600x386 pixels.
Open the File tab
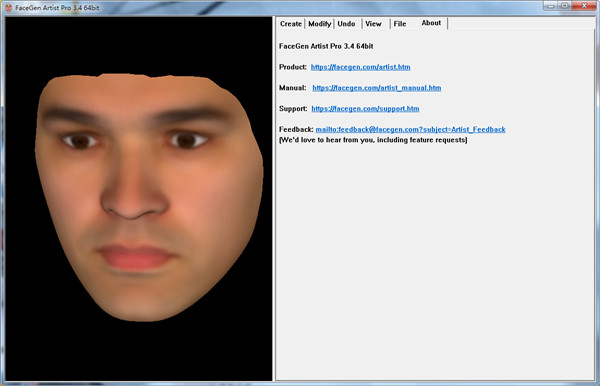(x=400, y=24)
